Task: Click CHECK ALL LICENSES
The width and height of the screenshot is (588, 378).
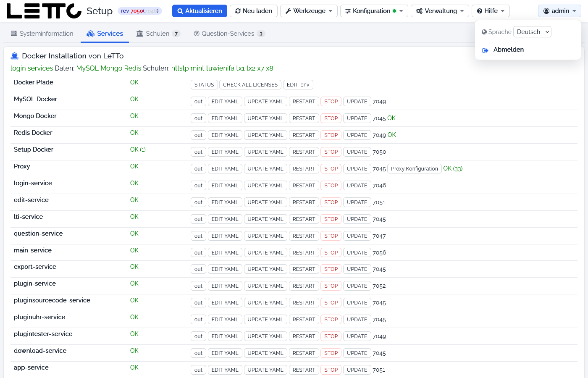Action: [250, 85]
